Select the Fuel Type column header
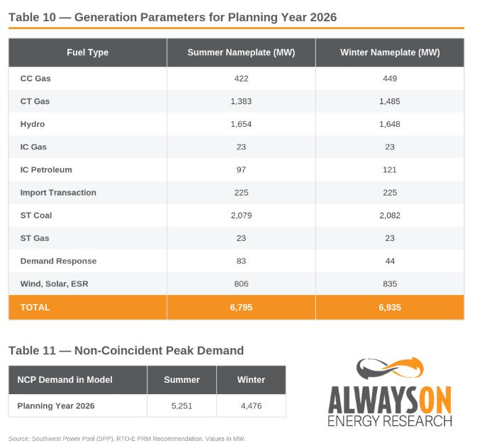Image resolution: width=477 pixels, height=448 pixels. [88, 52]
